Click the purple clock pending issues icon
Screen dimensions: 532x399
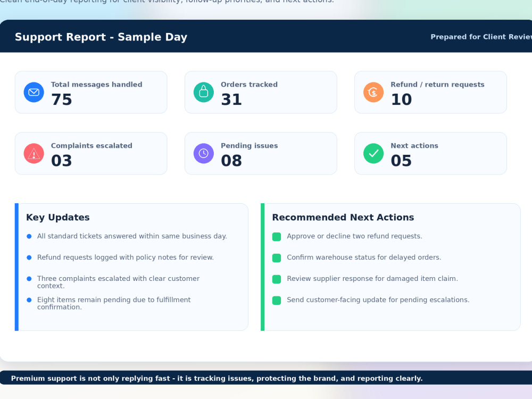tap(204, 153)
